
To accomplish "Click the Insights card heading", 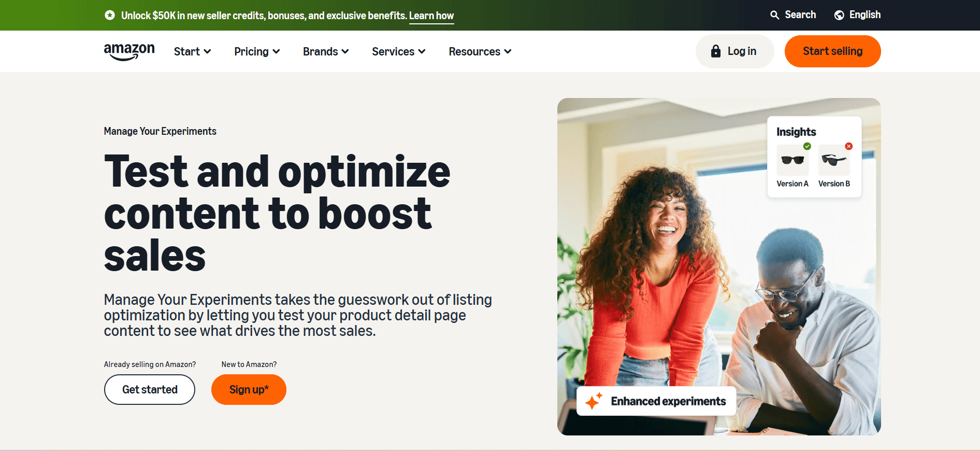I will 796,132.
